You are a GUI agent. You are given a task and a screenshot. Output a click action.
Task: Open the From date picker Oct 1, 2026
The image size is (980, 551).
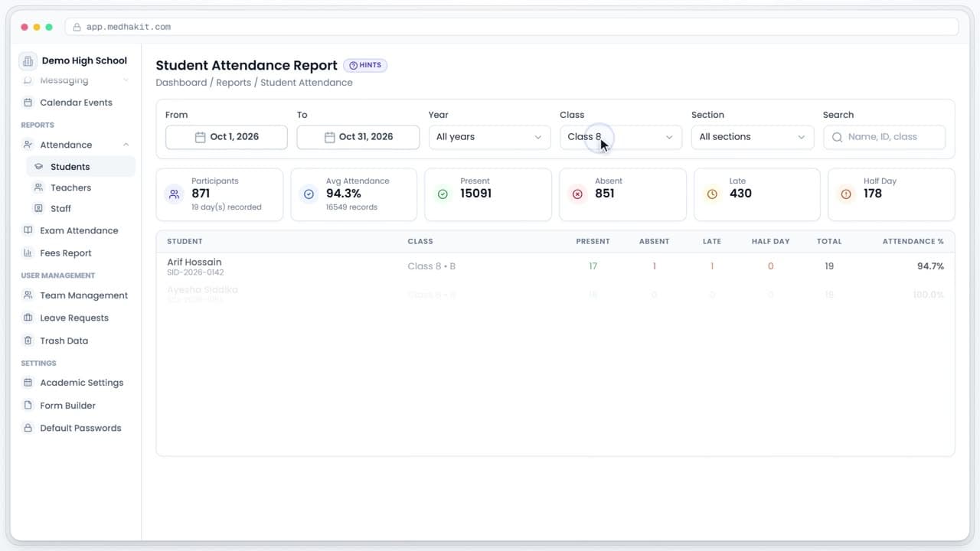click(227, 137)
